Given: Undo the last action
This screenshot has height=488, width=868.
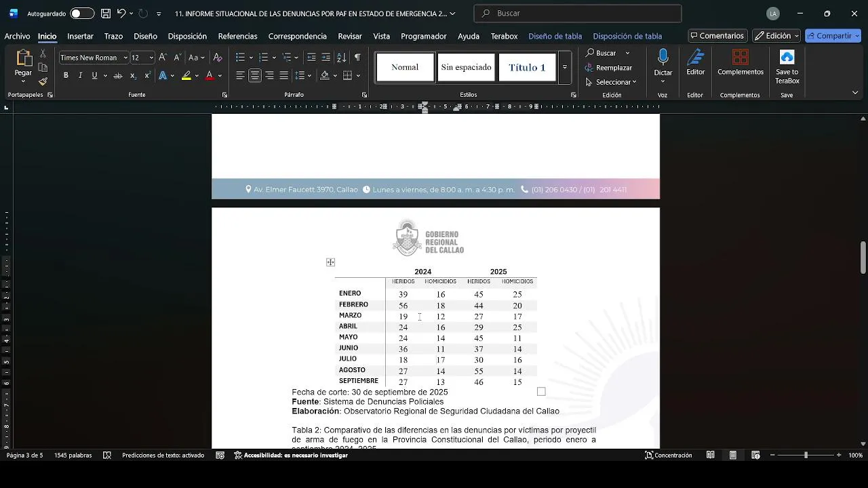Looking at the screenshot, I should coord(121,14).
